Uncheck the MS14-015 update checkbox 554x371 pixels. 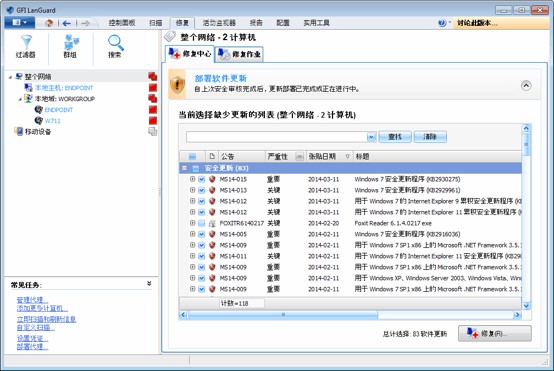click(201, 179)
